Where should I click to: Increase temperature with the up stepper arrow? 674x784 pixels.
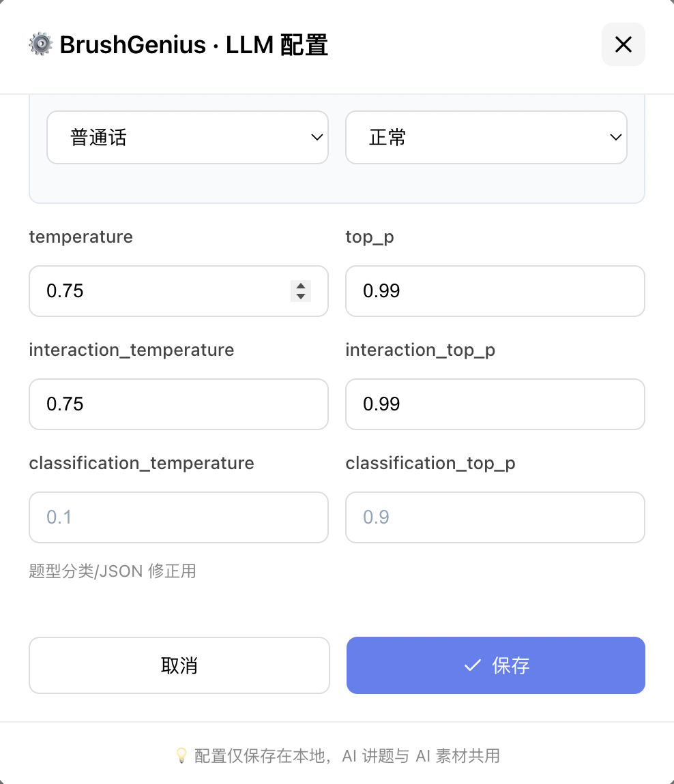click(301, 286)
